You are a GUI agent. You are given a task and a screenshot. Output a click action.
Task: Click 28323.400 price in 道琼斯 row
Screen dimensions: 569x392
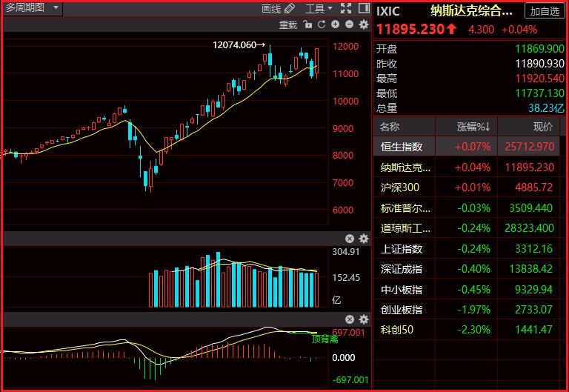pyautogui.click(x=530, y=228)
